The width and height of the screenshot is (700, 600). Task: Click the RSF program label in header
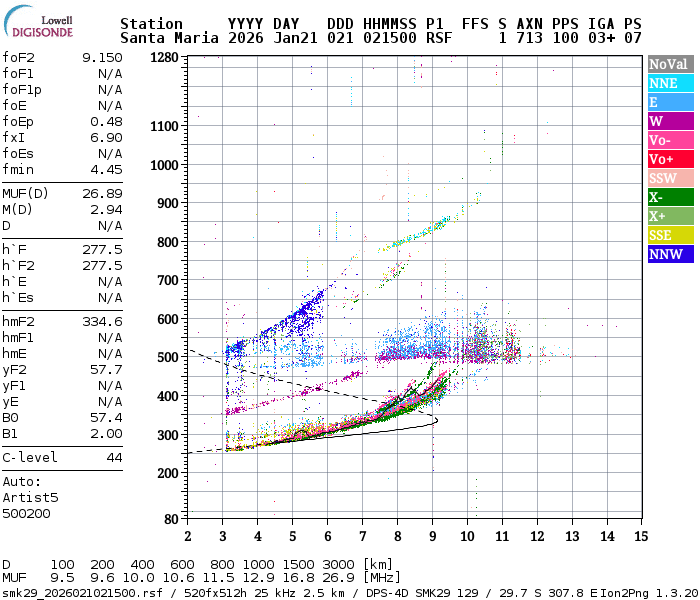coord(439,38)
